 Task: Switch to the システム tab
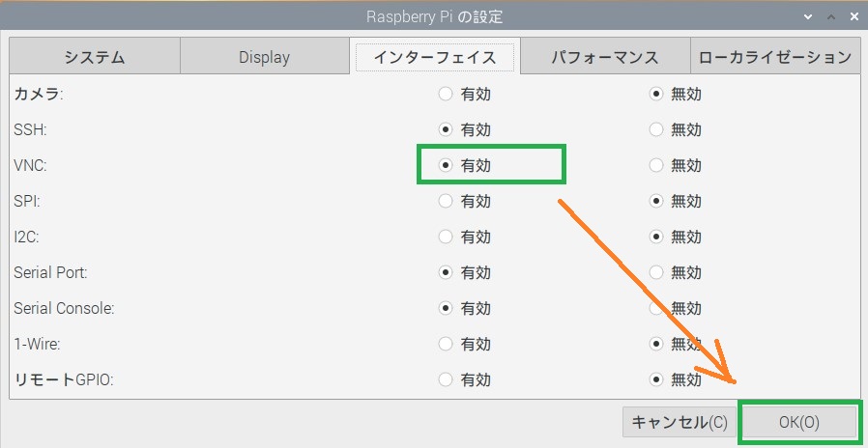[x=95, y=57]
